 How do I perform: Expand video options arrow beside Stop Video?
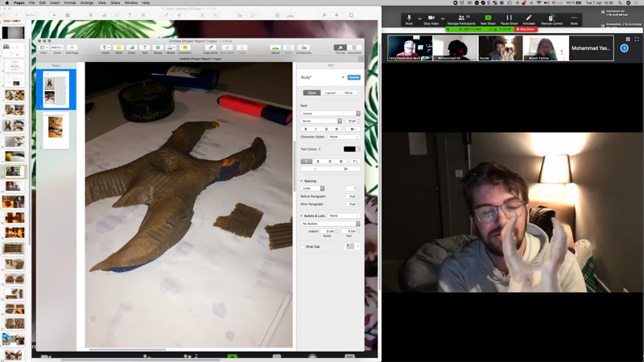[443, 19]
